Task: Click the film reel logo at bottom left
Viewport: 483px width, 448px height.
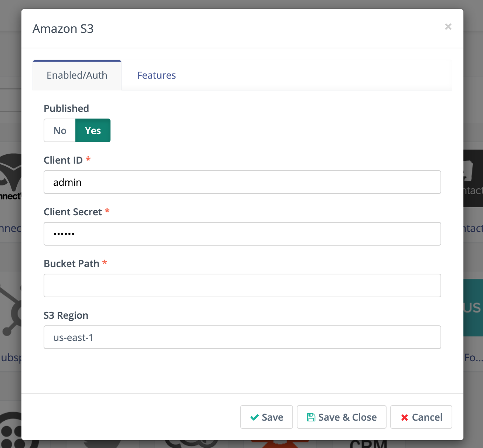Action: pos(11,430)
